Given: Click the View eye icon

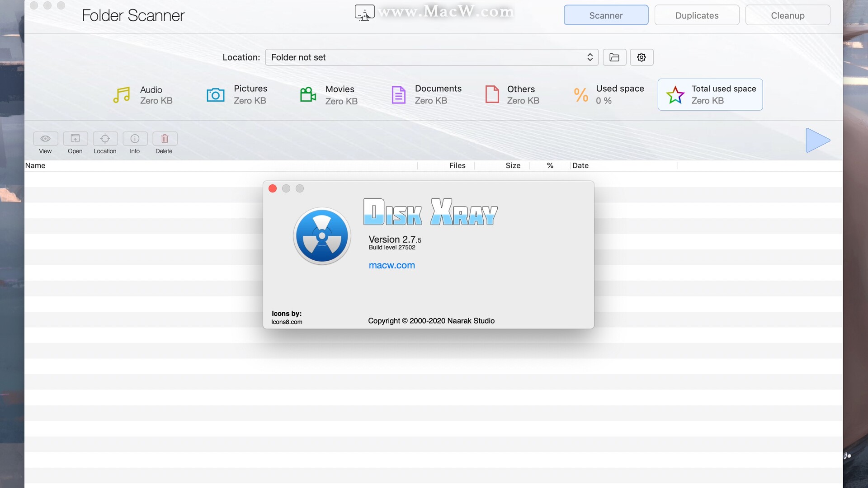Looking at the screenshot, I should click(x=45, y=139).
